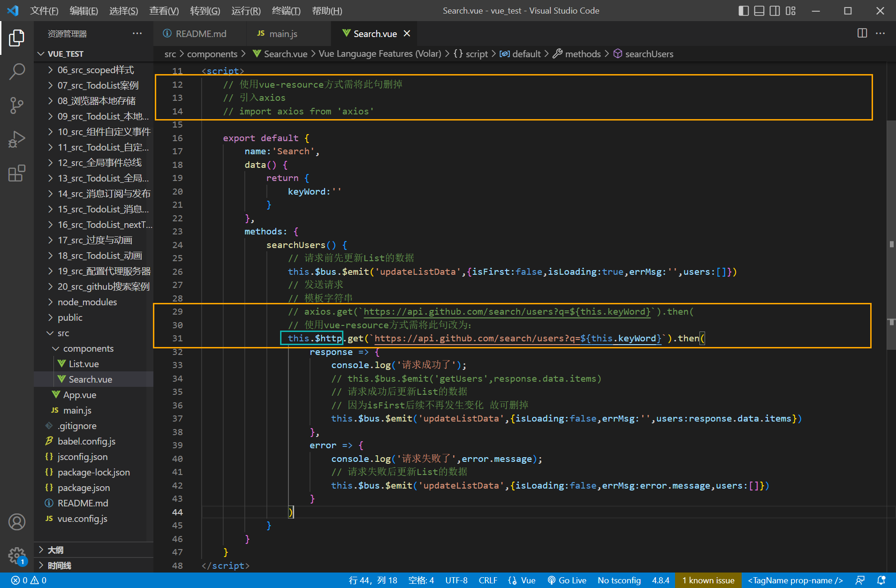This screenshot has width=896, height=588.
Task: Toggle bottom panel layout icon
Action: (x=759, y=10)
